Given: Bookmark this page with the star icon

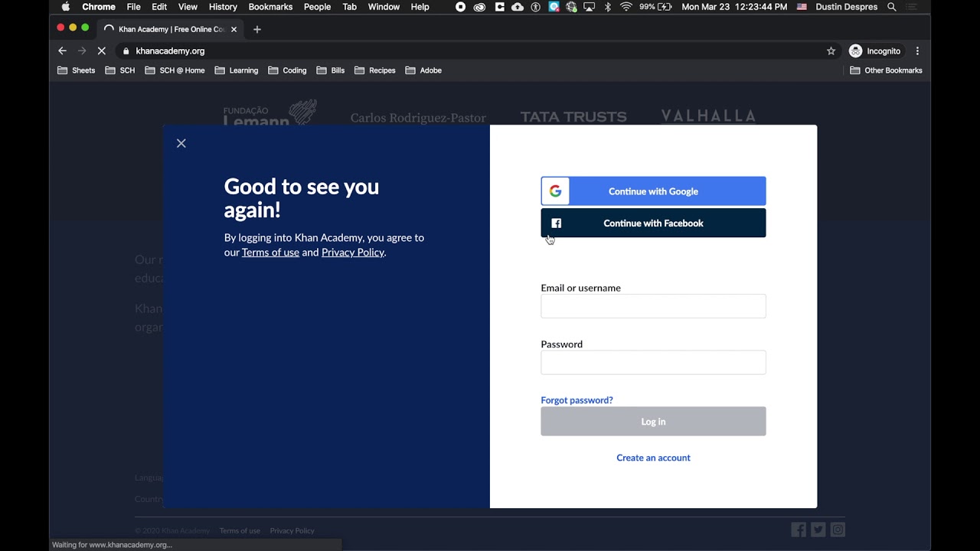Looking at the screenshot, I should click(x=831, y=51).
